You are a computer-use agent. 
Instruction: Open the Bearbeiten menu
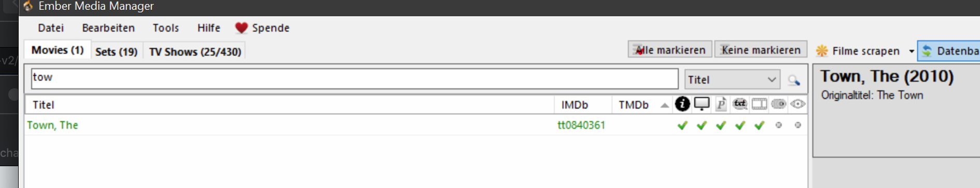(x=108, y=28)
